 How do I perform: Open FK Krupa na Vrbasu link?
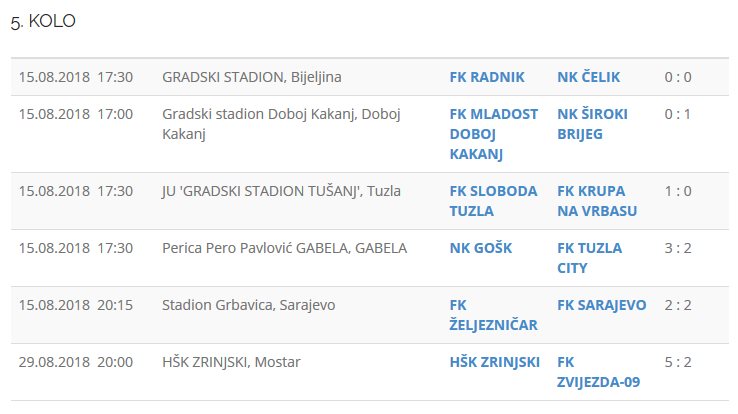pyautogui.click(x=597, y=200)
